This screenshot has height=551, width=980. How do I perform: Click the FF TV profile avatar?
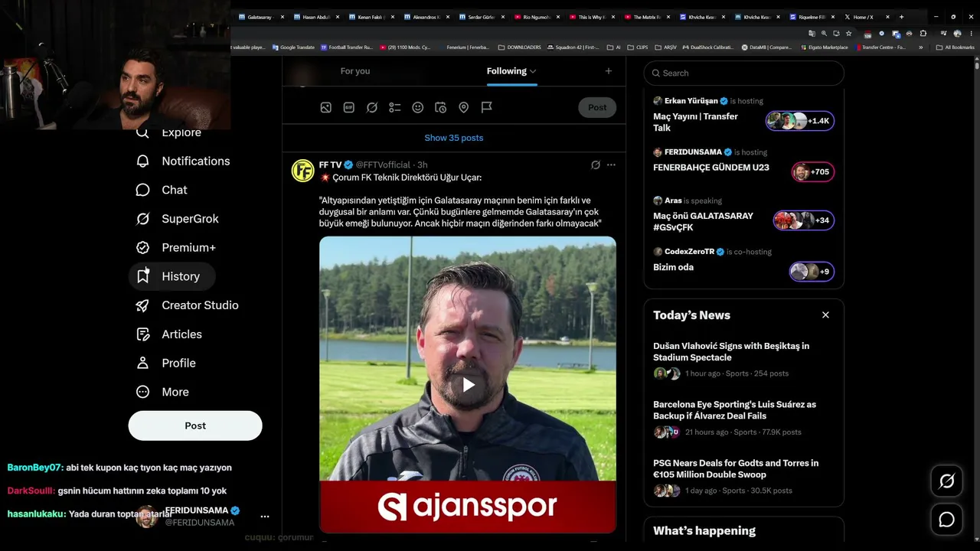[x=303, y=171]
